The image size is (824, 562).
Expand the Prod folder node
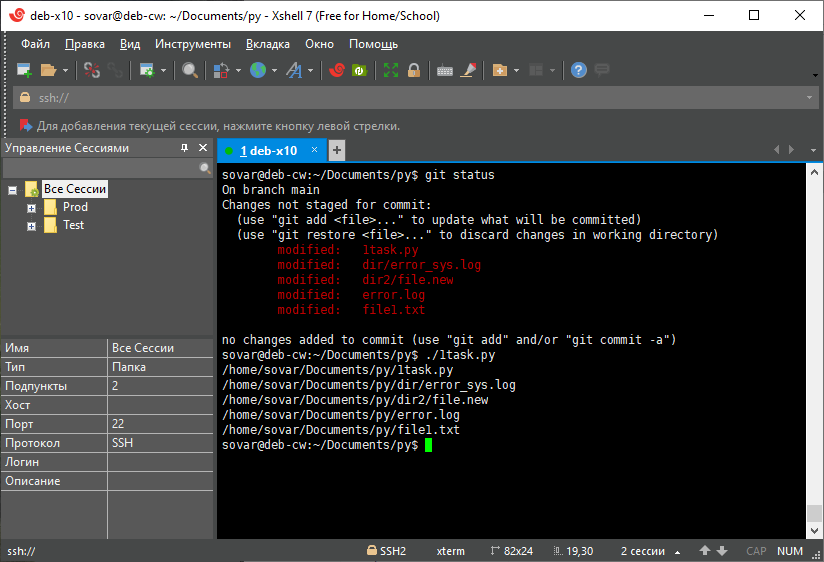tap(32, 208)
